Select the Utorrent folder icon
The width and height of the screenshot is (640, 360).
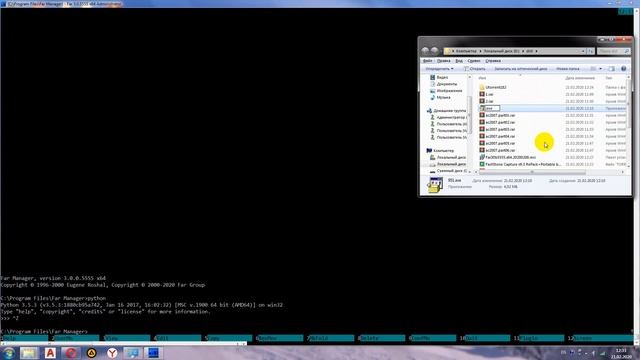tap(482, 87)
